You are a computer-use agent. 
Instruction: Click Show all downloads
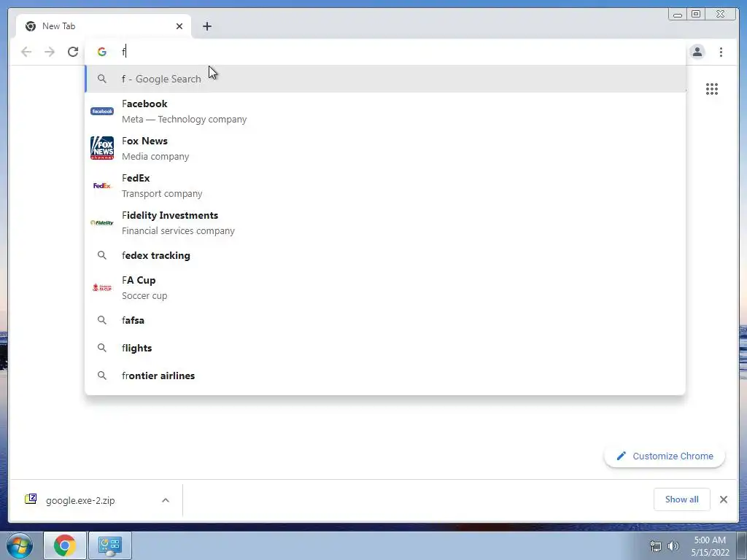pyautogui.click(x=682, y=499)
